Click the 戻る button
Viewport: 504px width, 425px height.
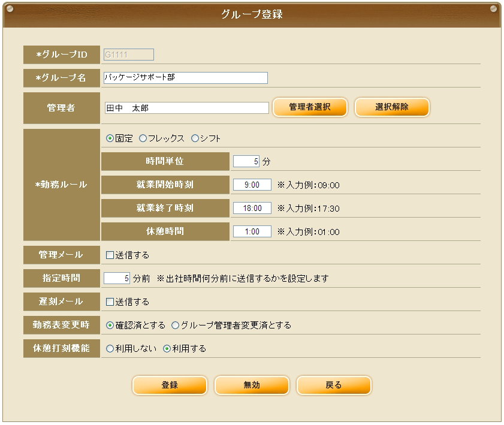tap(334, 385)
